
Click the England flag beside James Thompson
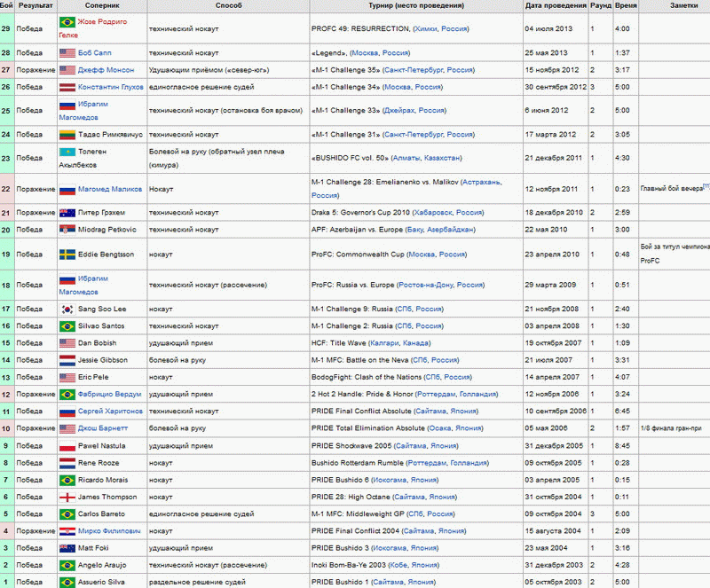pyautogui.click(x=67, y=497)
